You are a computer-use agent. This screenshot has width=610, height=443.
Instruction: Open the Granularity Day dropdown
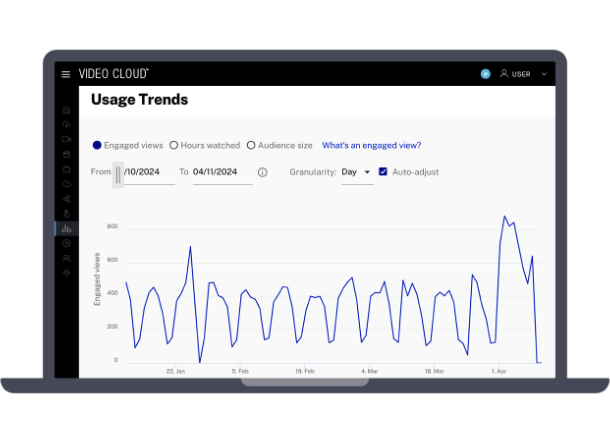[357, 172]
